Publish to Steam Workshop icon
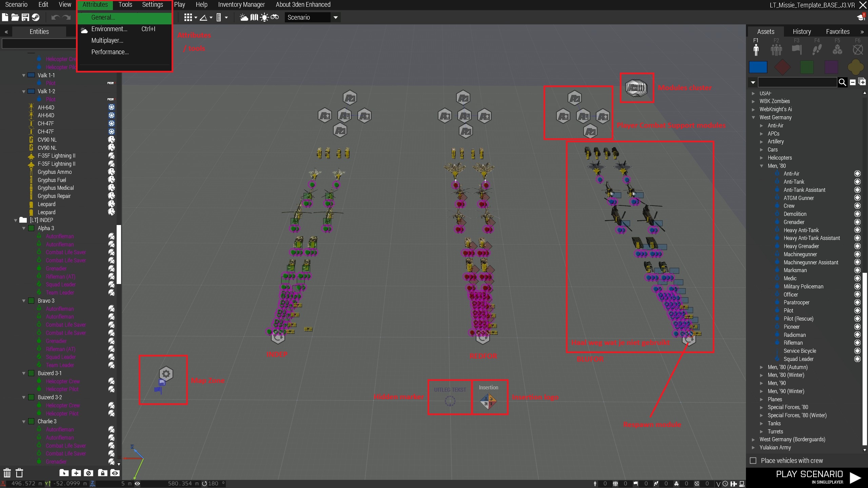The height and width of the screenshot is (488, 868). (x=36, y=17)
